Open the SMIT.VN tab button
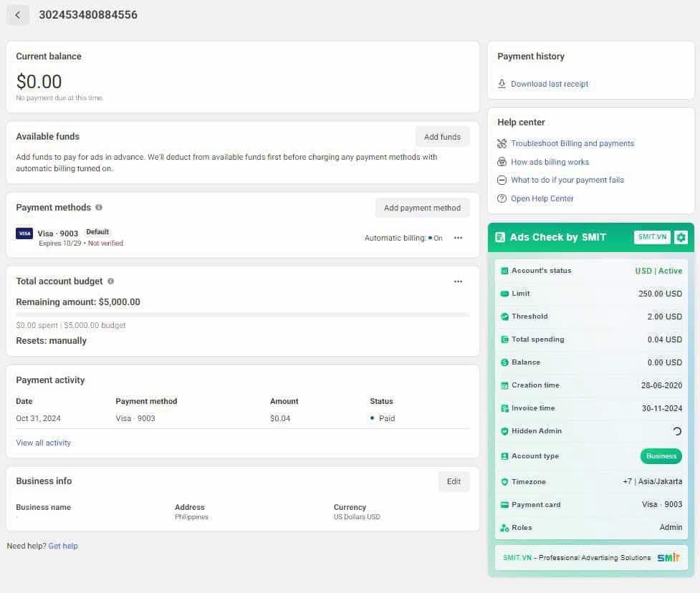 click(x=652, y=237)
